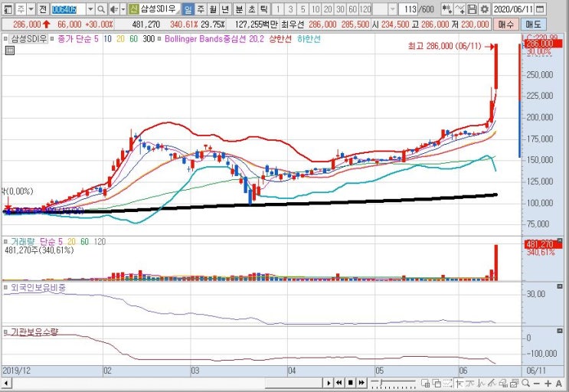Click the stock code search magnifier
The height and width of the screenshot is (392, 569).
(102, 9)
